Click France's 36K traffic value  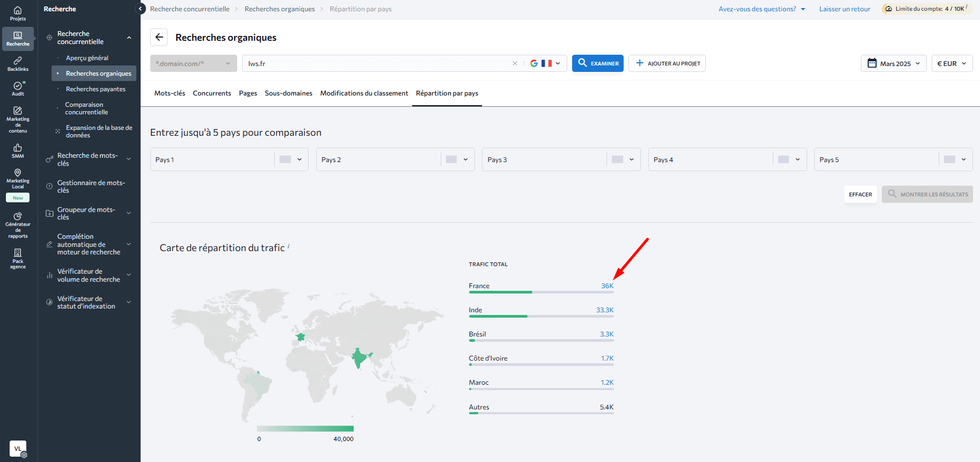coord(607,286)
